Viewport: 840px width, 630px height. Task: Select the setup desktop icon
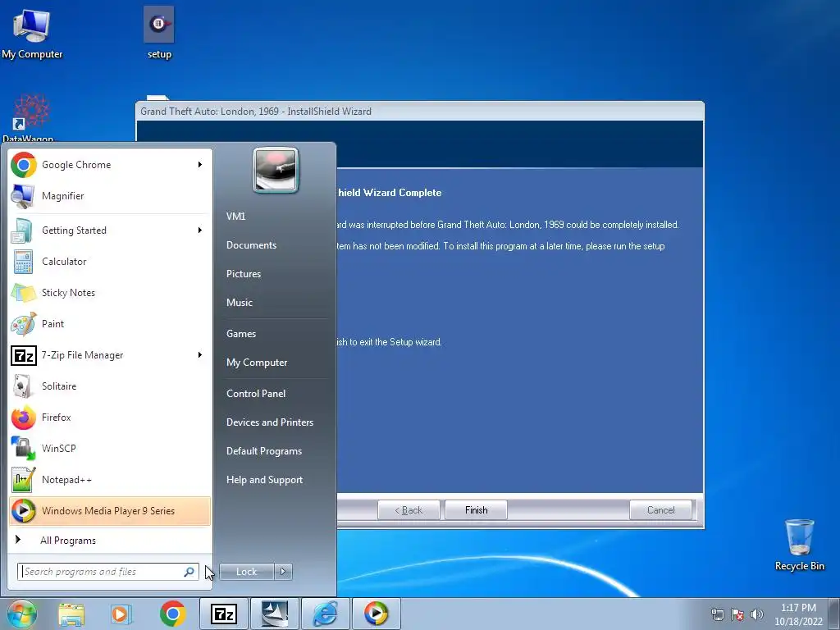tap(159, 33)
